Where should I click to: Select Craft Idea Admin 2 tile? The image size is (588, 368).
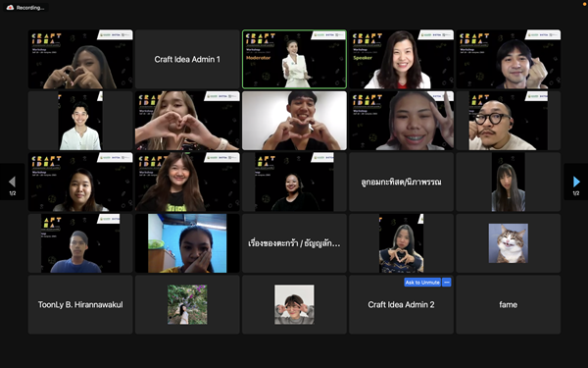coord(401,304)
